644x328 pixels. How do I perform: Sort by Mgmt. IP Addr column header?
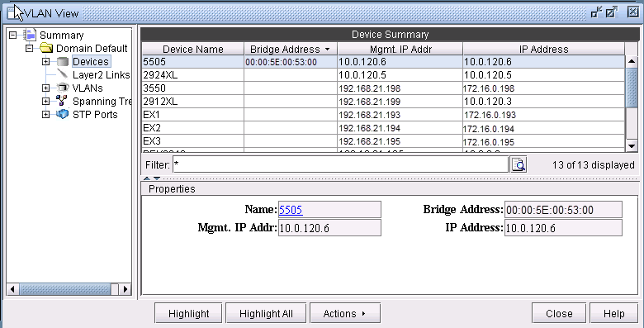point(400,50)
